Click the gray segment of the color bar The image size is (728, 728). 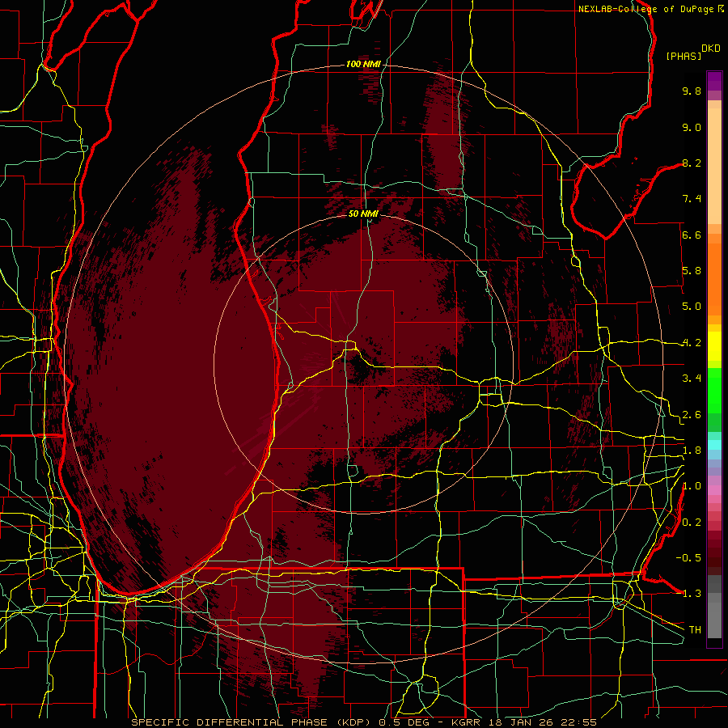(x=714, y=607)
